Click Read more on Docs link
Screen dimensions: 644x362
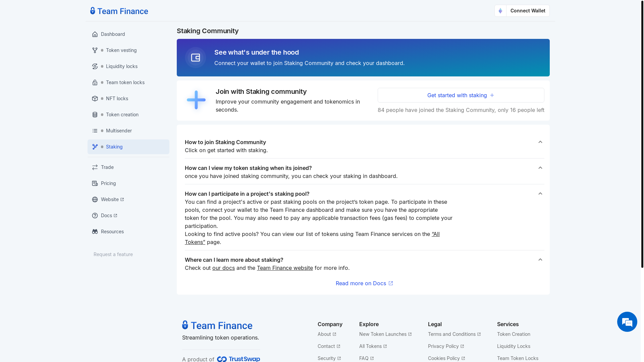click(x=364, y=283)
